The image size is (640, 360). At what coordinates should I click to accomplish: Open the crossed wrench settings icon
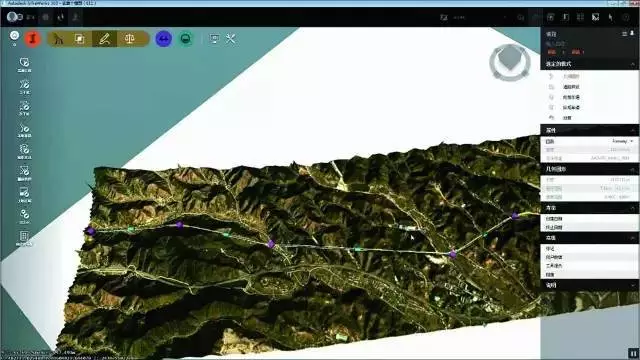[x=231, y=39]
